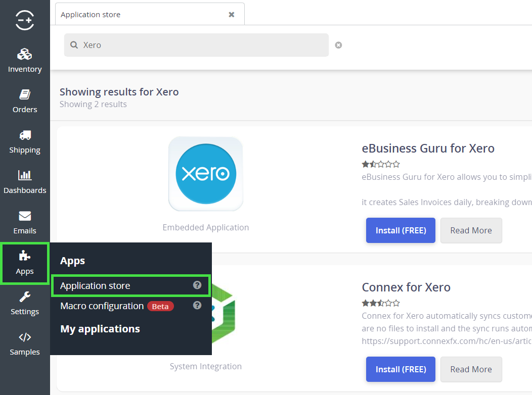532x395 pixels.
Task: Open help for Macro configuration entry
Action: coord(197,306)
